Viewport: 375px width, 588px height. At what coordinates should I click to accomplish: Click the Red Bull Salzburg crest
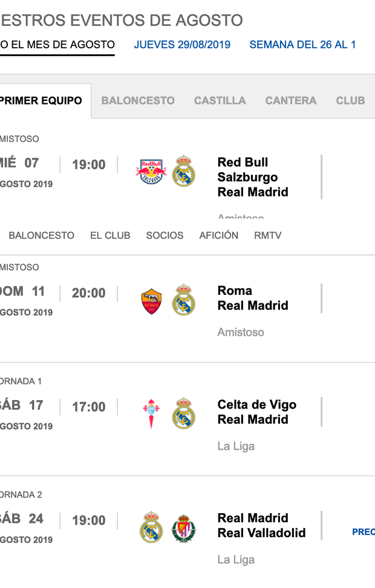click(x=151, y=171)
